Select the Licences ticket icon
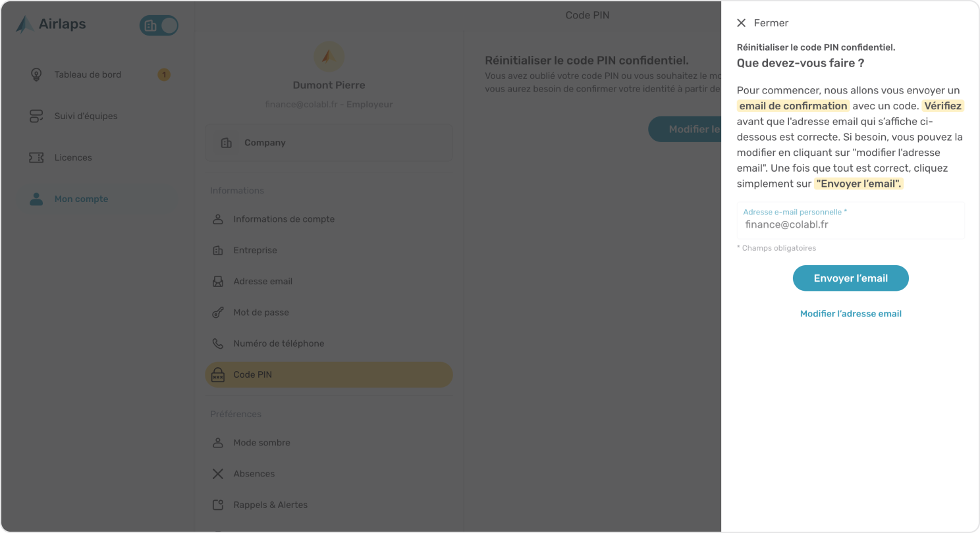The image size is (980, 533). click(x=36, y=157)
